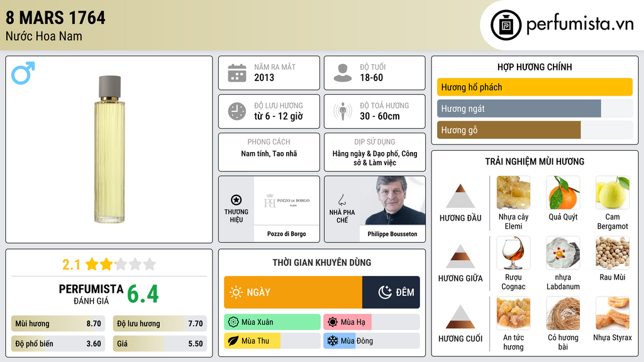Click the yellow perfume bottle image
Viewport: 644px width, 362px height.
click(x=109, y=150)
